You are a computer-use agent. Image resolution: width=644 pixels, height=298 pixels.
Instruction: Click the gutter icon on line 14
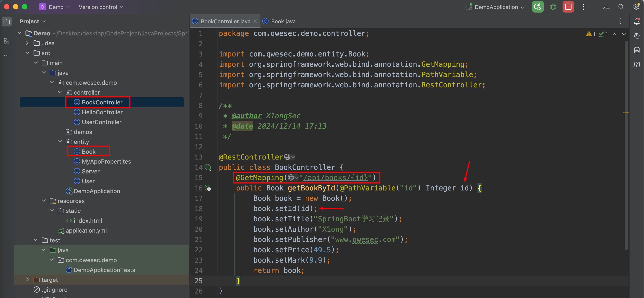pos(208,167)
